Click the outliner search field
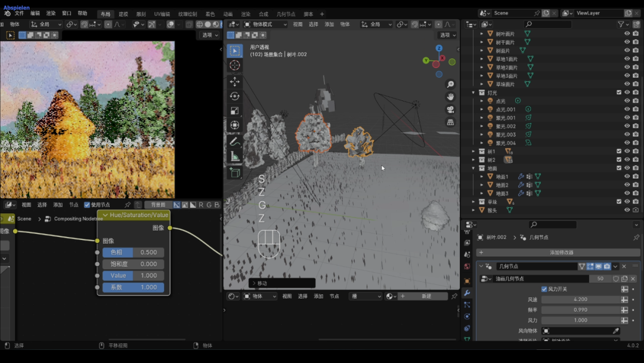Viewport: 644px width, 363px height. (x=548, y=24)
